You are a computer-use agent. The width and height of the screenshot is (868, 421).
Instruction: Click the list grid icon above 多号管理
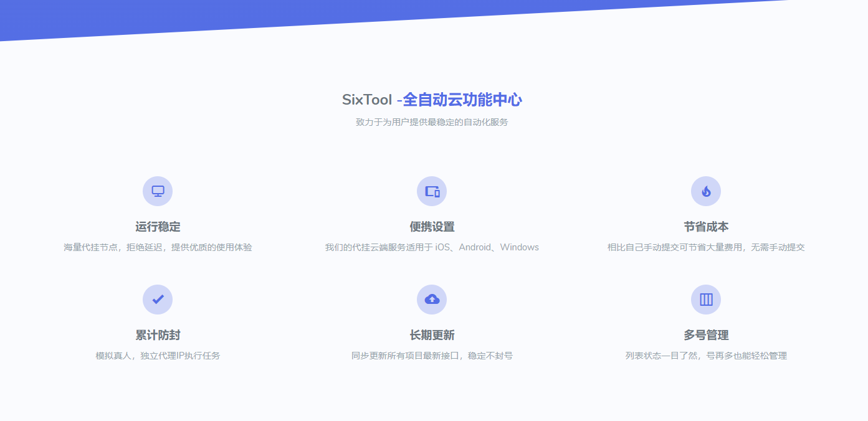point(706,300)
